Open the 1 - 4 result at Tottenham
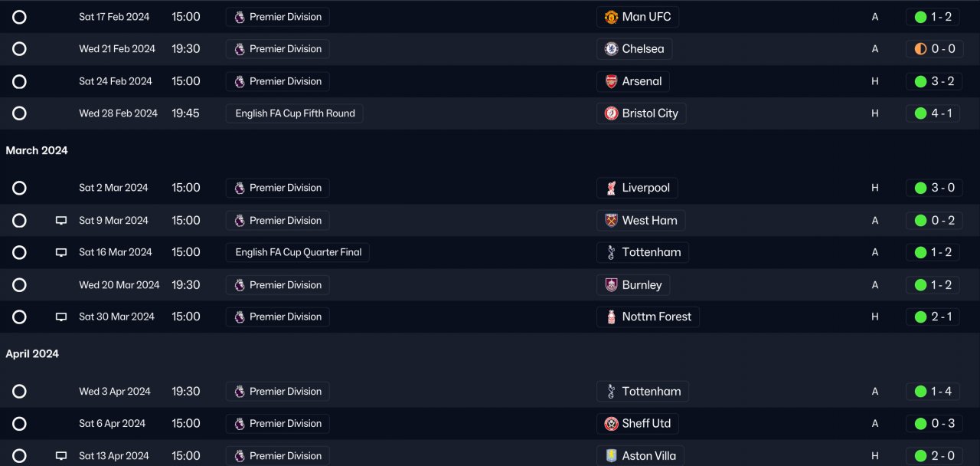Screen dimensions: 980x466 point(933,392)
